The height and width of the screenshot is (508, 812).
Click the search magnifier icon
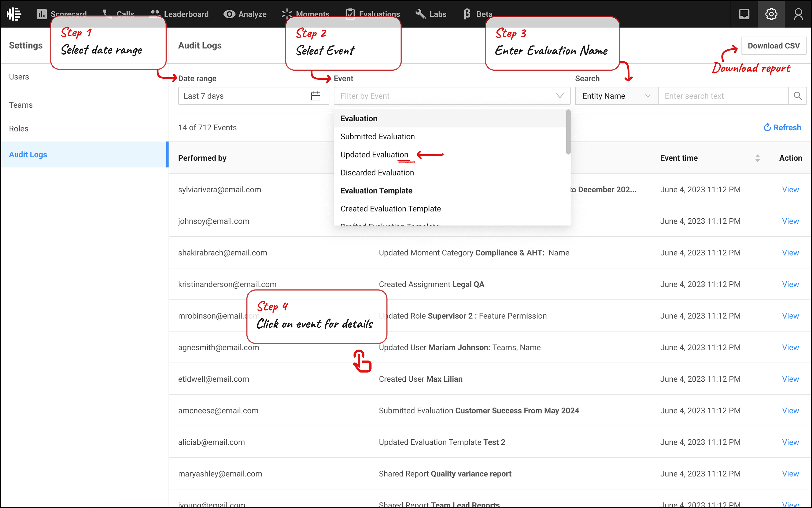click(x=798, y=96)
